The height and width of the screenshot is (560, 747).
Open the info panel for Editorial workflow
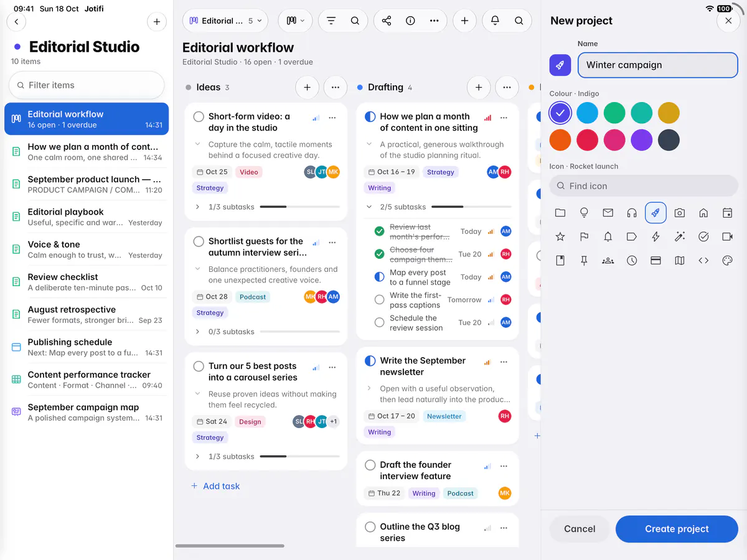click(x=410, y=21)
